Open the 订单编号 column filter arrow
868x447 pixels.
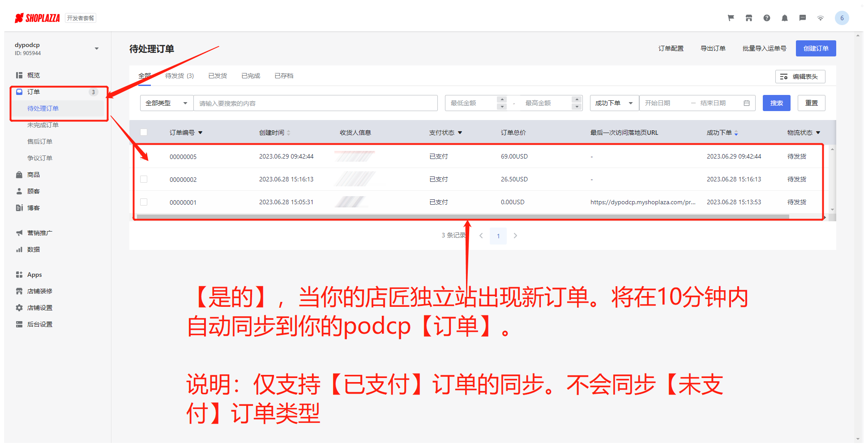(201, 133)
